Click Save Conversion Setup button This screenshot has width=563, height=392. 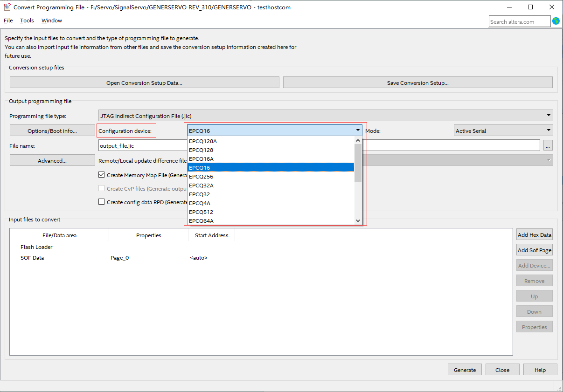pyautogui.click(x=418, y=83)
